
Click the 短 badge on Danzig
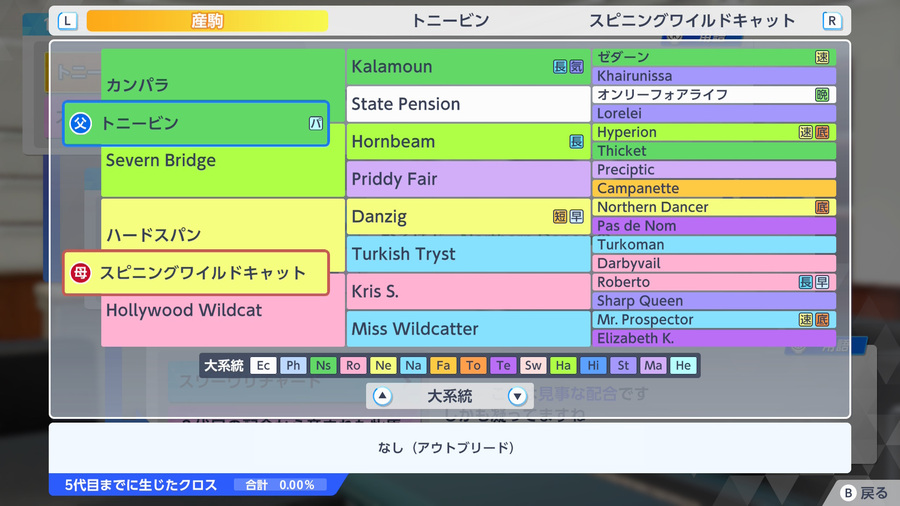560,216
